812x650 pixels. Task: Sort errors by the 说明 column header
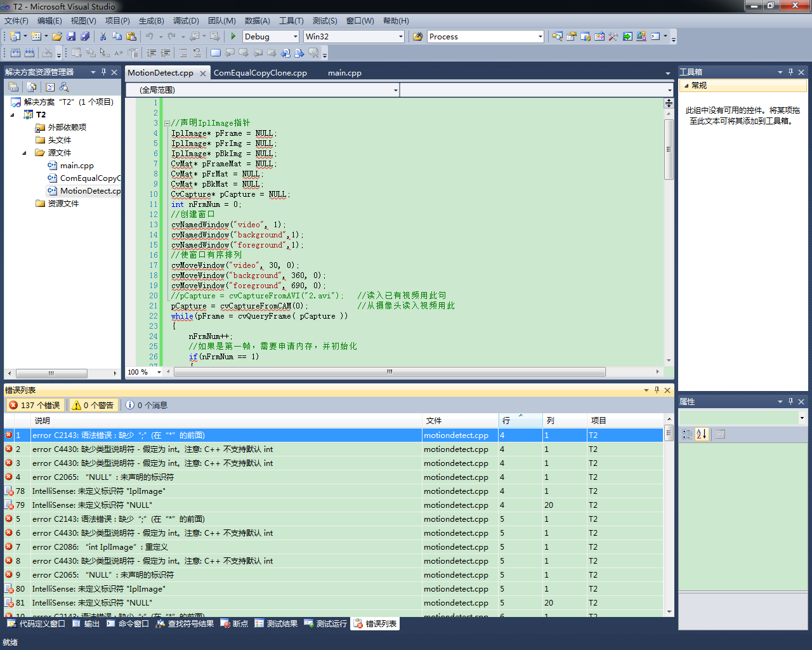coord(226,420)
